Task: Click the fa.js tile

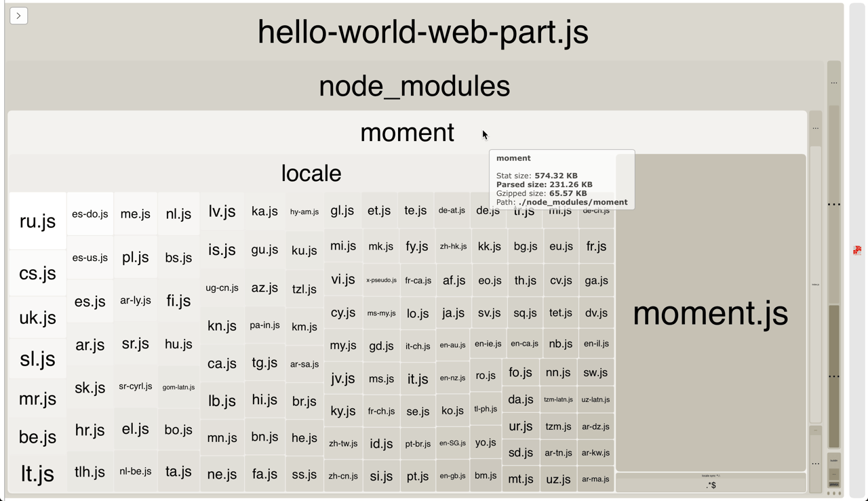Action: coord(264,474)
